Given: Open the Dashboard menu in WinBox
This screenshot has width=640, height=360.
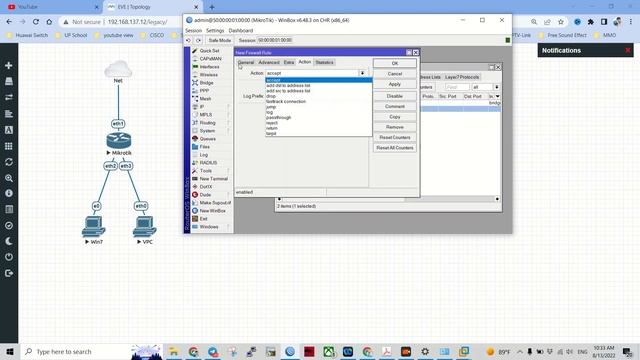Looking at the screenshot, I should [x=240, y=31].
